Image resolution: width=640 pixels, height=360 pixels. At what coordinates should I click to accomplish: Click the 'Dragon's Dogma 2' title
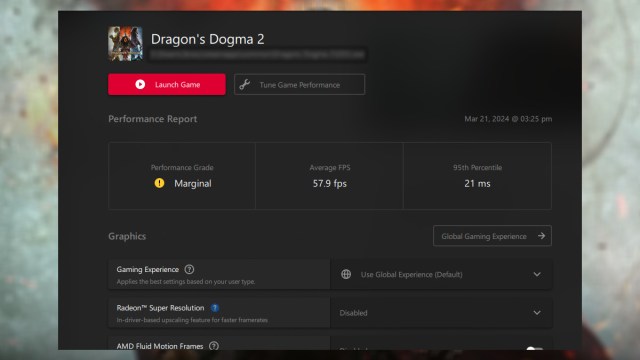[x=207, y=39]
